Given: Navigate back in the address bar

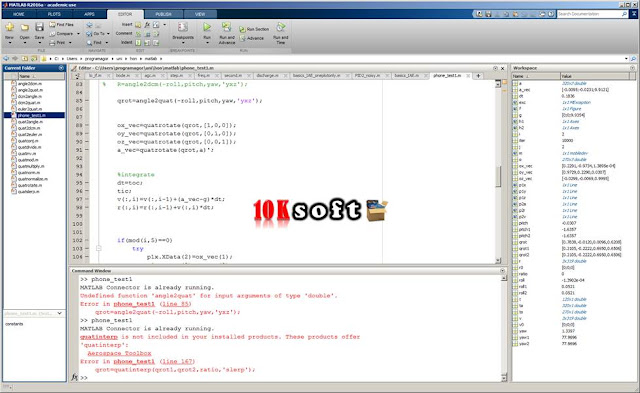Looking at the screenshot, I should click(6, 59).
